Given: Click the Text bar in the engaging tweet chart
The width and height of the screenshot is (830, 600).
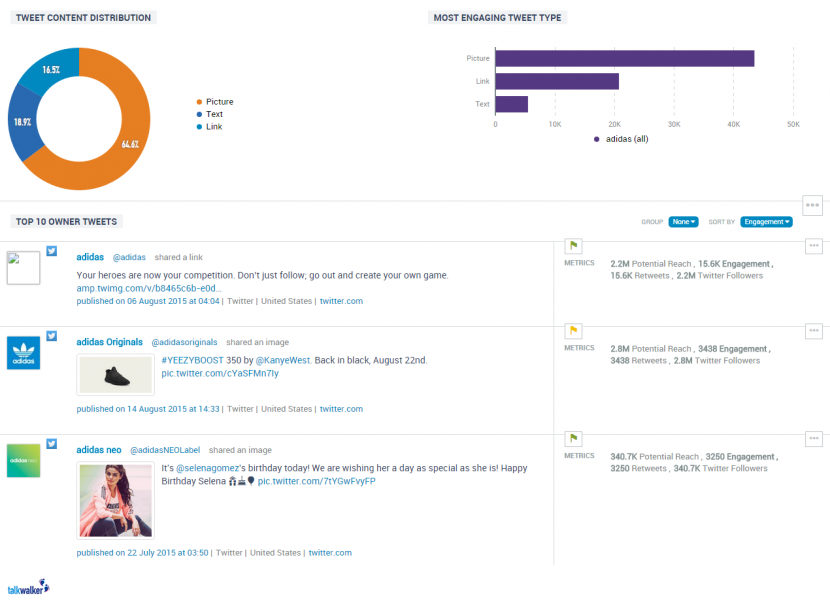Looking at the screenshot, I should (x=511, y=104).
